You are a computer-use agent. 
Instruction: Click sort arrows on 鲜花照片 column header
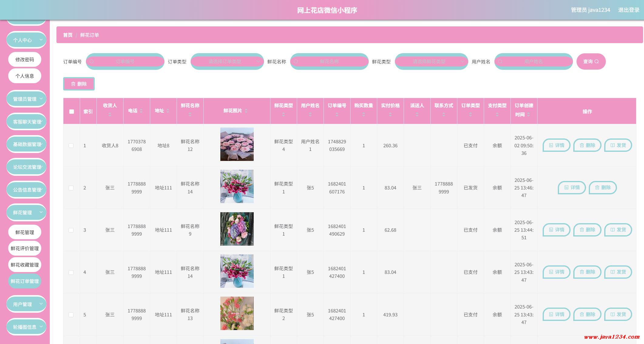pyautogui.click(x=246, y=111)
